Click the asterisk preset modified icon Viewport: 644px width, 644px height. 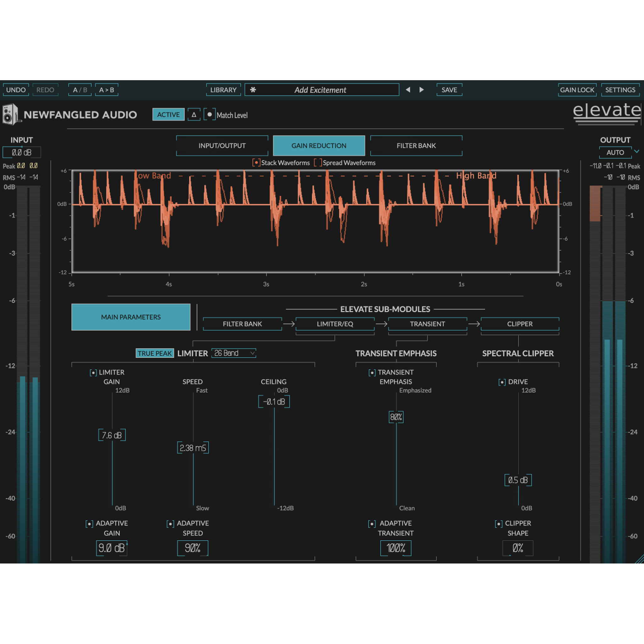tap(253, 90)
